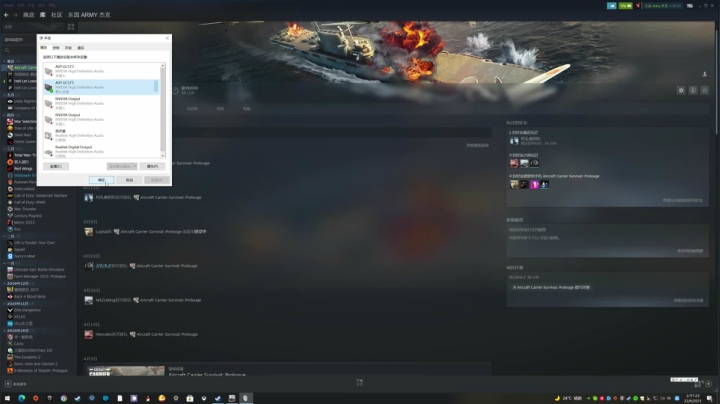This screenshot has height=404, width=720.
Task: Open the account name dropdown in header
Action: (663, 6)
